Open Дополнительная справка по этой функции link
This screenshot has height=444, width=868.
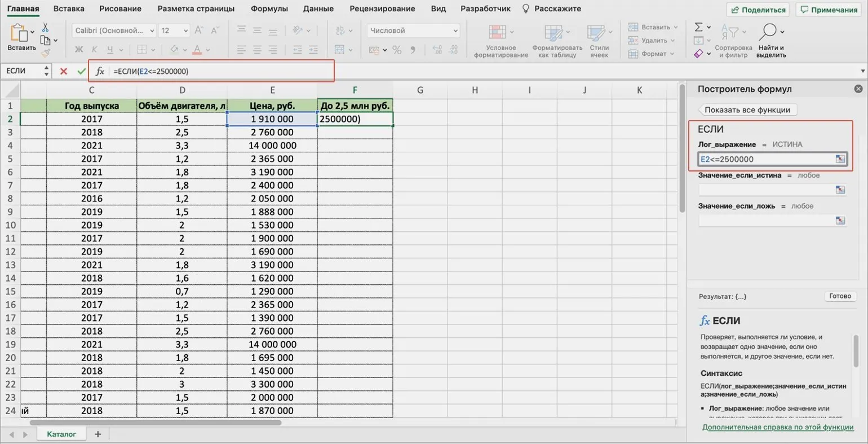click(777, 427)
